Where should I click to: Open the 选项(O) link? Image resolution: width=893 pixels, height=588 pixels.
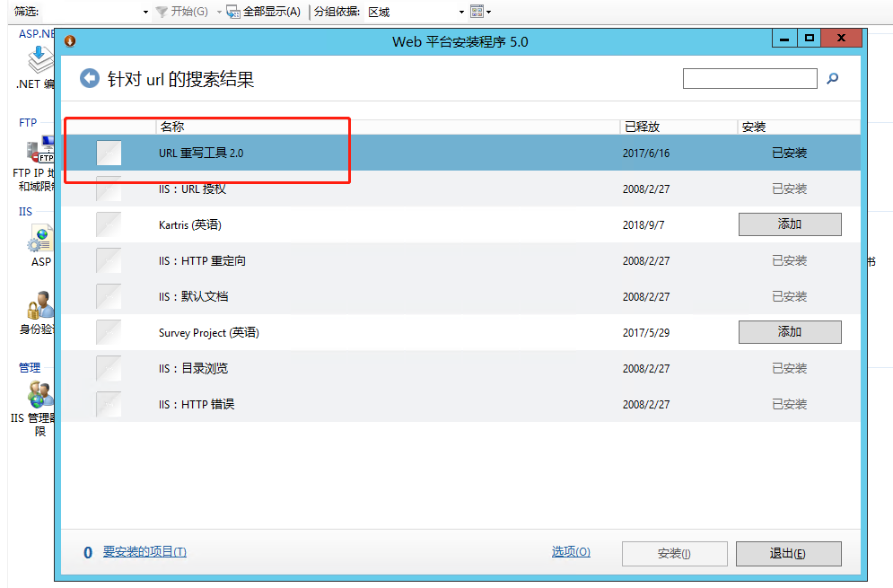(571, 552)
